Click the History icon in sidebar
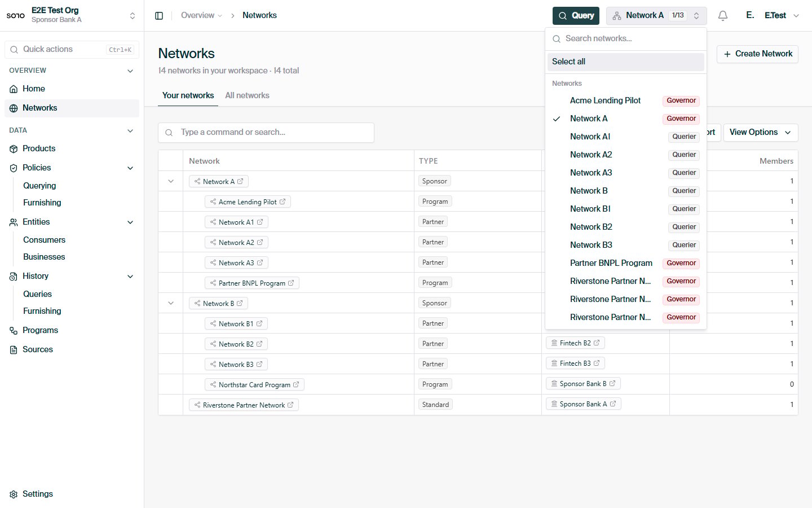The image size is (812, 508). 14,277
